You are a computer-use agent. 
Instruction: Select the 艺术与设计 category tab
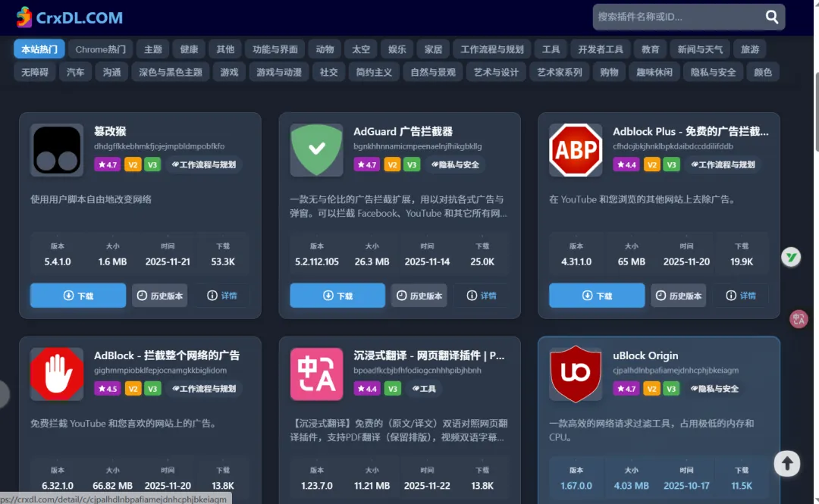[x=496, y=72]
